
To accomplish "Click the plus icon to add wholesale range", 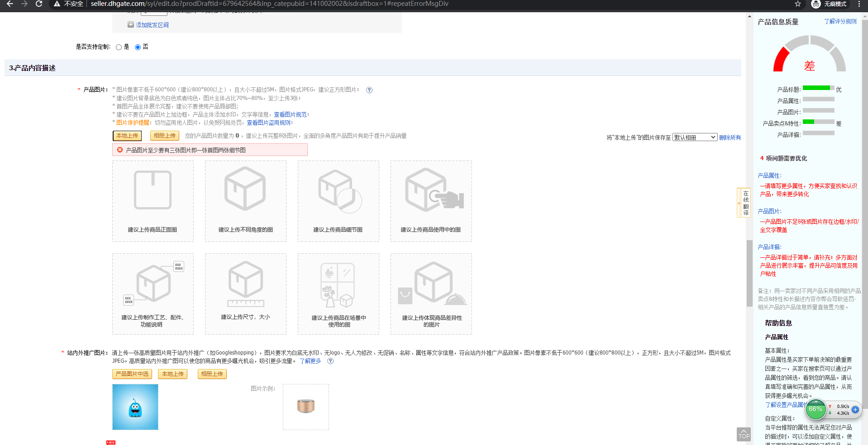I will point(131,25).
